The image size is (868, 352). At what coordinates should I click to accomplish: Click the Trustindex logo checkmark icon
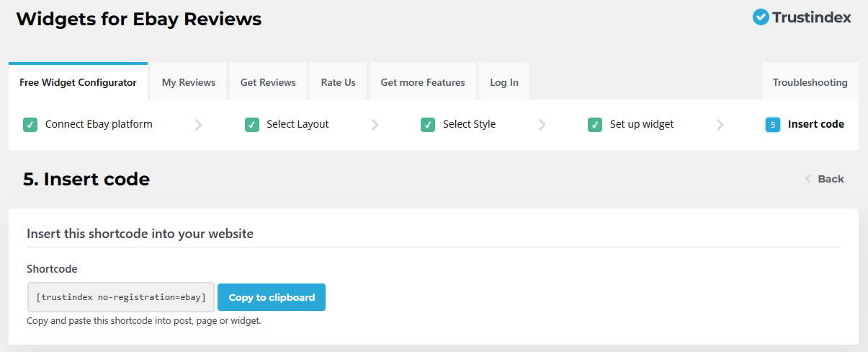pyautogui.click(x=761, y=17)
